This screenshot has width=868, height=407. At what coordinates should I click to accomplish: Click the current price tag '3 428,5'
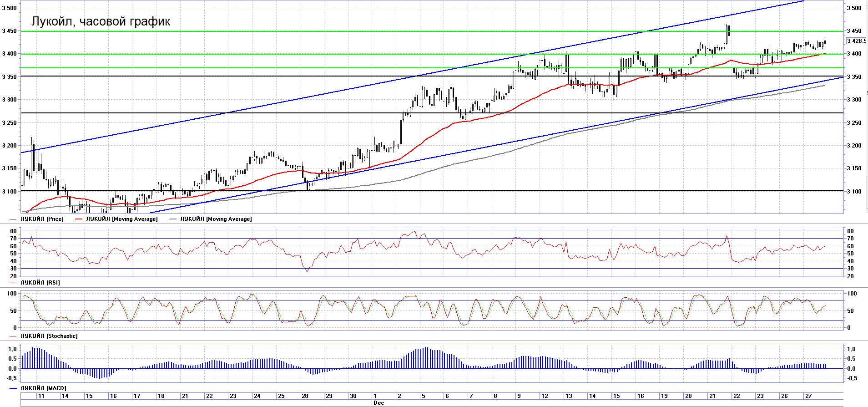click(x=856, y=41)
